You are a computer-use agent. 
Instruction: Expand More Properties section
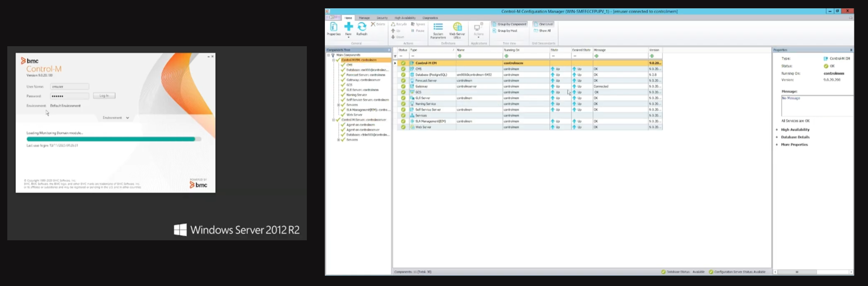point(777,144)
